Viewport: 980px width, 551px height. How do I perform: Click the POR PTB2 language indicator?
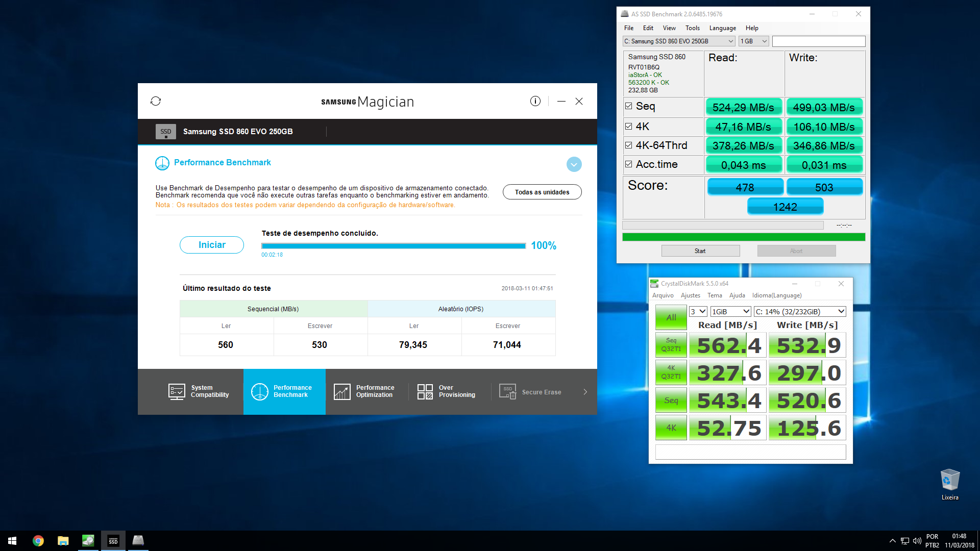coord(932,541)
